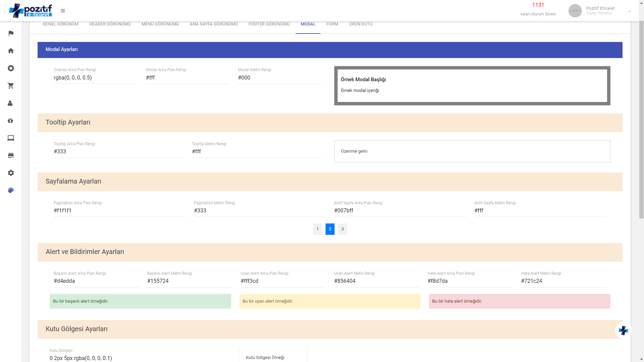Open the laptop icon in sidebar

11,138
